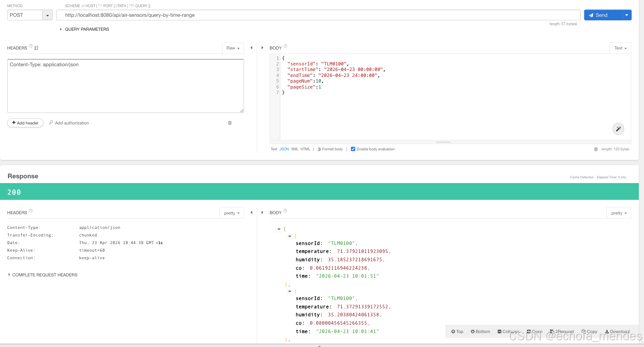
Task: Click response header value "application/json"
Action: coord(100,228)
